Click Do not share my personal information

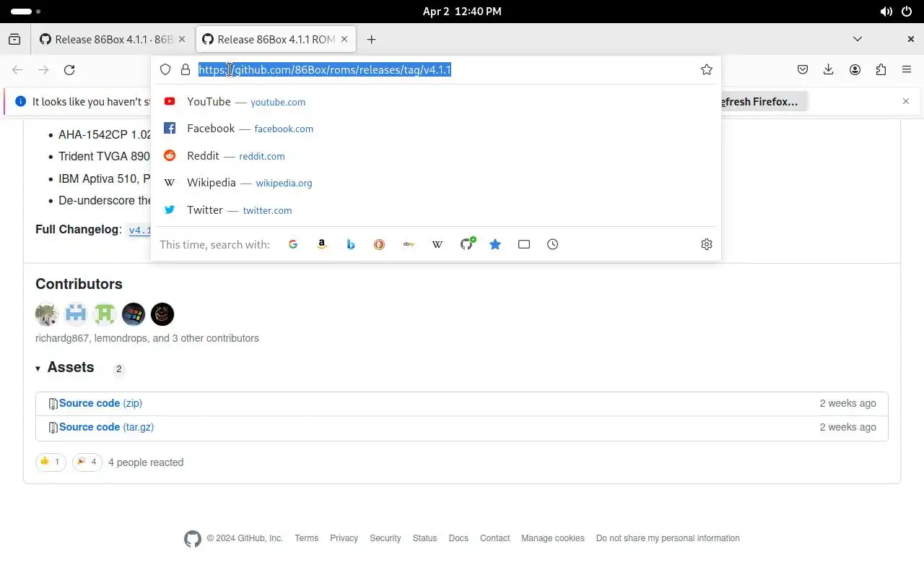click(x=668, y=538)
